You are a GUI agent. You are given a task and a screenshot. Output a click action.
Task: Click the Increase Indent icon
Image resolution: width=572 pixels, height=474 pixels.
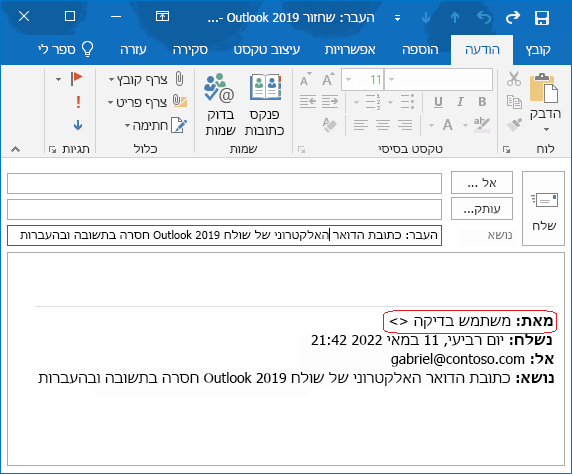click(x=330, y=102)
